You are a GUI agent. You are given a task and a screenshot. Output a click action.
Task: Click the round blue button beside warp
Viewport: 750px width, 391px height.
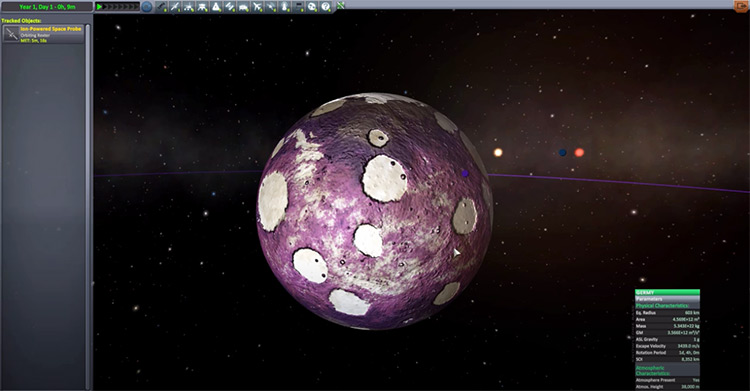[147, 7]
